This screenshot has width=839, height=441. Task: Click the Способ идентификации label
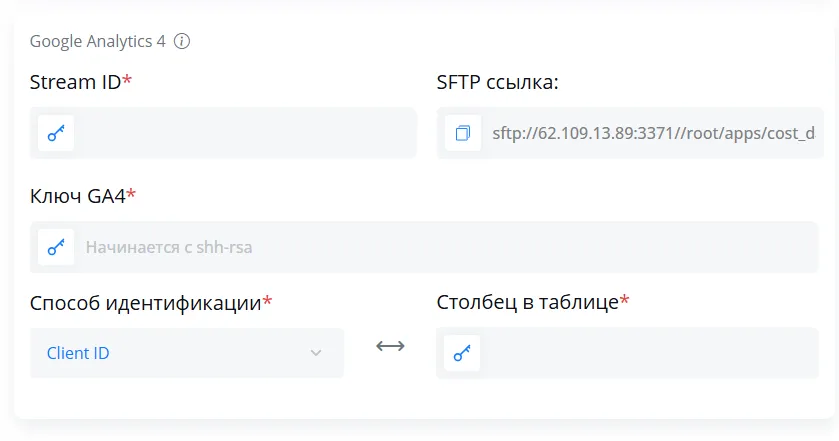146,303
